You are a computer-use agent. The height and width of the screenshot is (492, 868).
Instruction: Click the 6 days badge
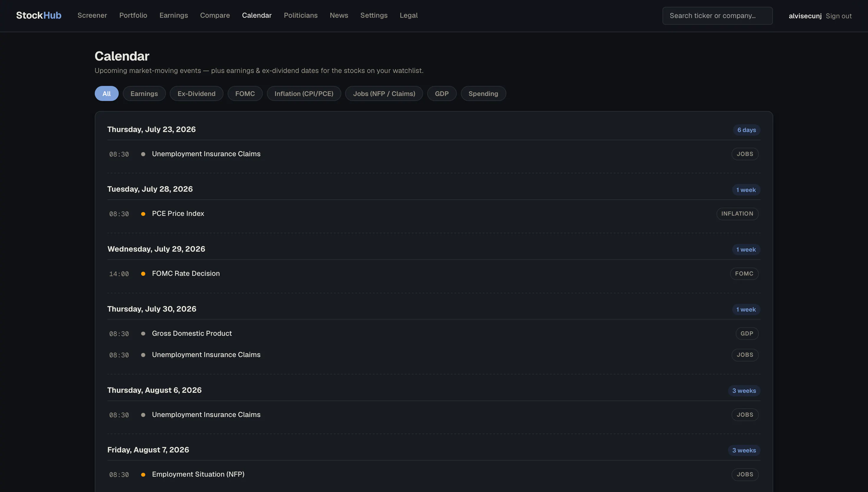pyautogui.click(x=746, y=130)
